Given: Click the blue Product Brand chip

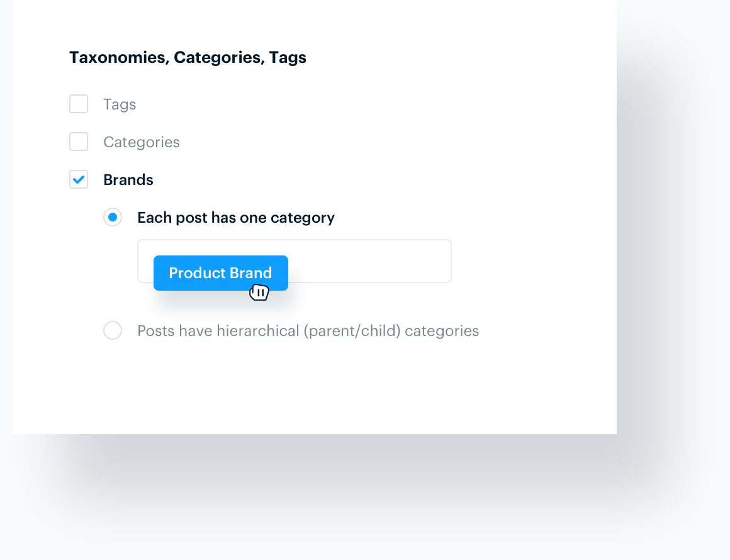Looking at the screenshot, I should (x=220, y=273).
